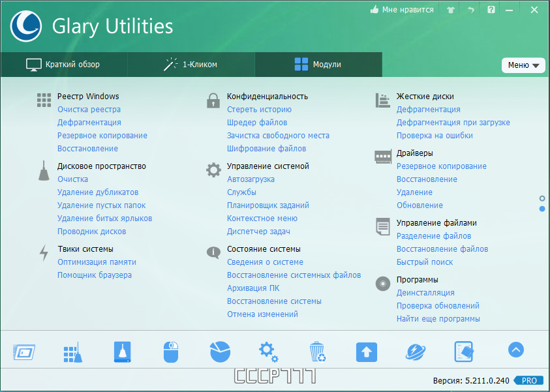
Task: Open mouse context menu manager icon
Action: pos(171,352)
